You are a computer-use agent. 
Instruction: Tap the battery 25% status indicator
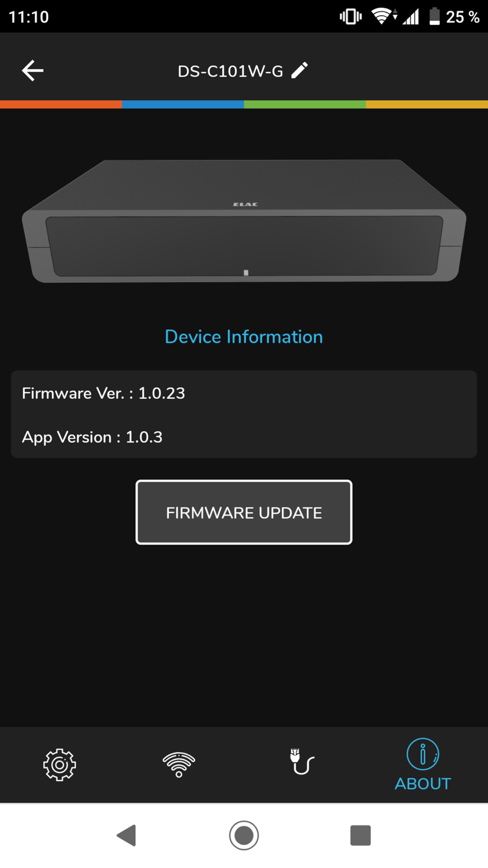click(x=454, y=17)
